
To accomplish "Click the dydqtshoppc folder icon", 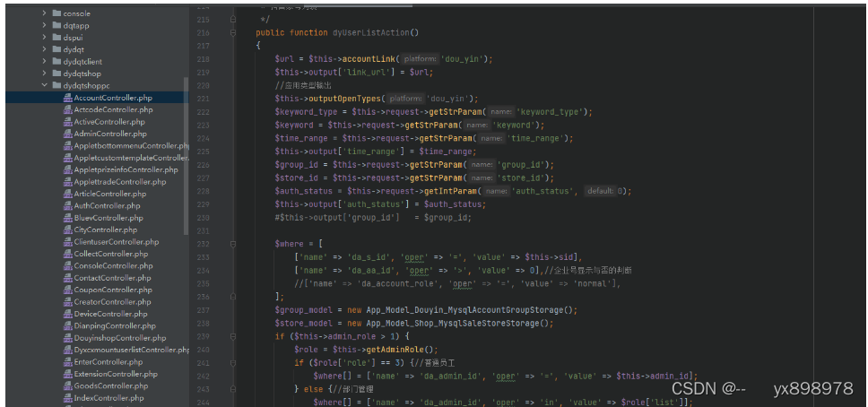I will point(56,86).
